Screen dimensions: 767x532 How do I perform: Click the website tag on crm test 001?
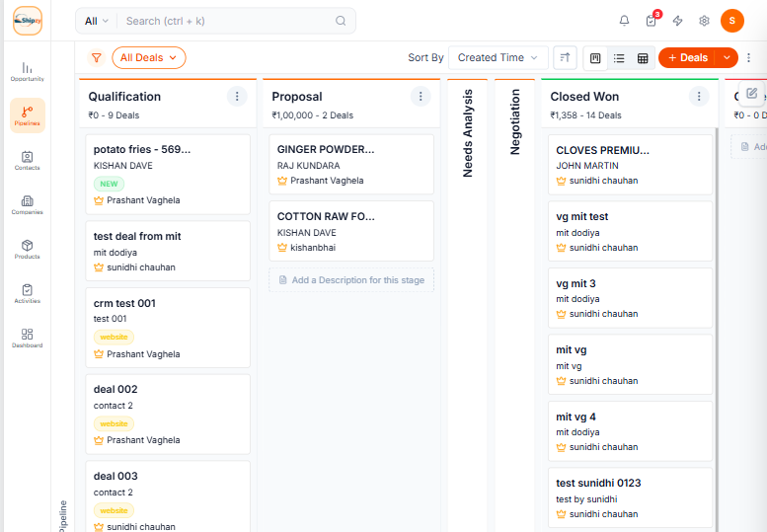pos(114,337)
